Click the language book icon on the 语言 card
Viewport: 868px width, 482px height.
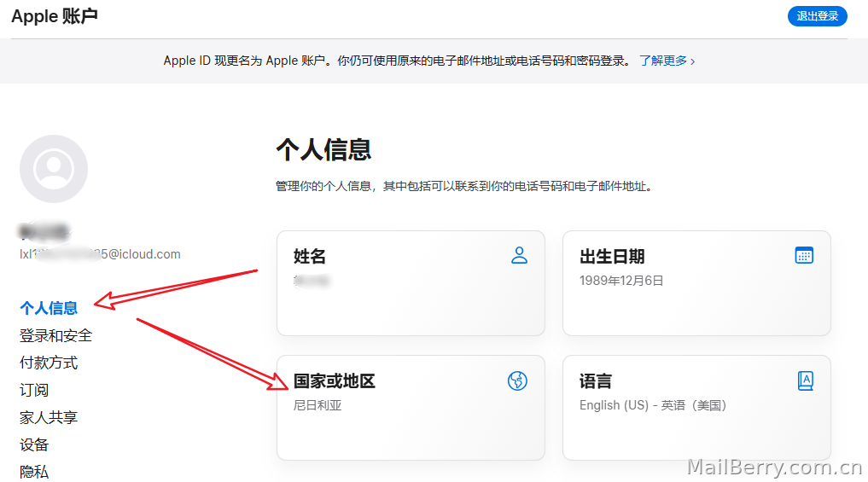[x=806, y=380]
